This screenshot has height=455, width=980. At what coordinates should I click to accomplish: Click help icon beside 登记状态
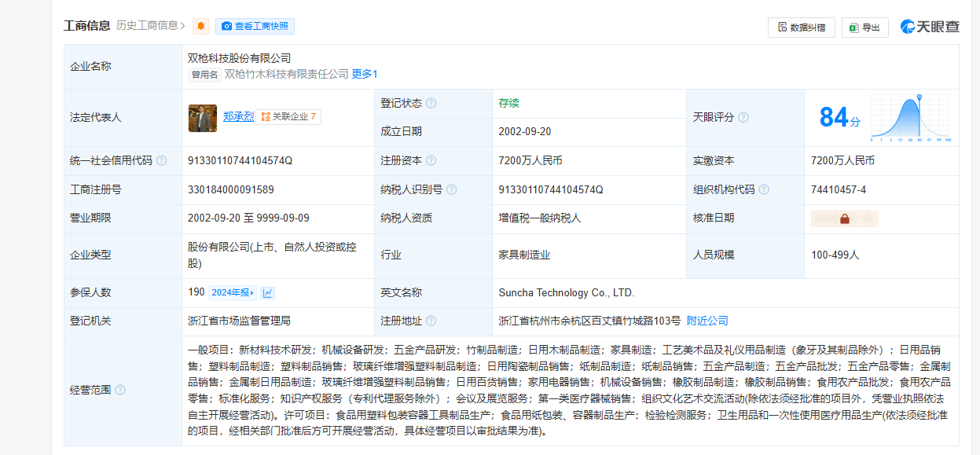pyautogui.click(x=431, y=103)
